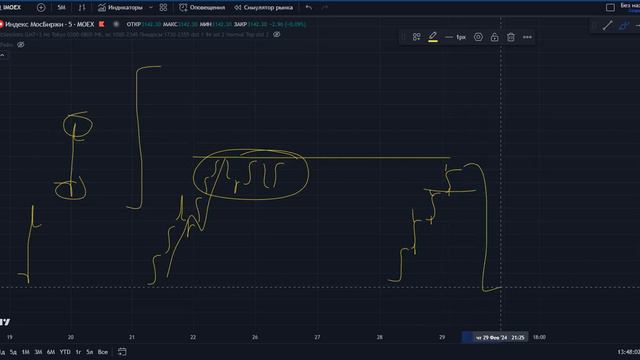Select the 1М date range
This screenshot has height=360, width=640.
[25, 352]
